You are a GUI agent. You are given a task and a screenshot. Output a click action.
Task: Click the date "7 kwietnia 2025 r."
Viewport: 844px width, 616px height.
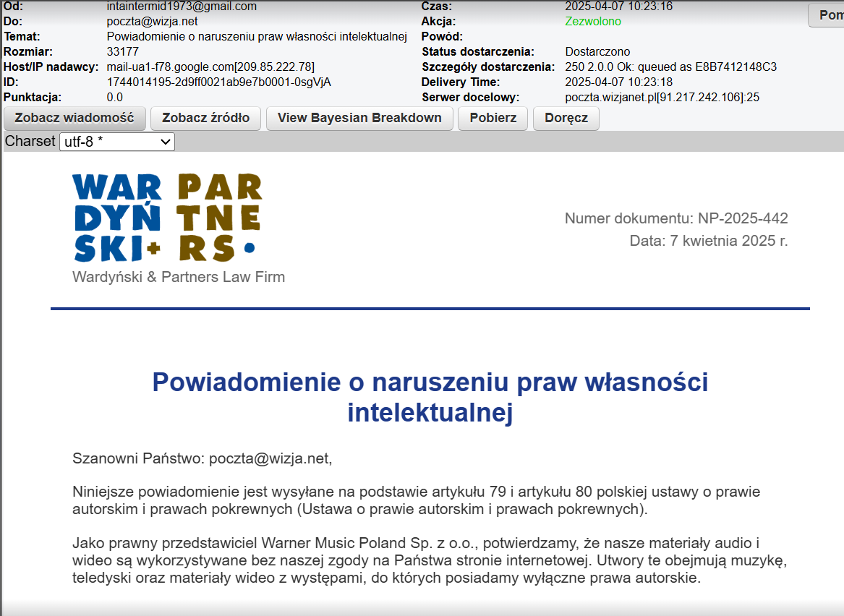click(728, 241)
